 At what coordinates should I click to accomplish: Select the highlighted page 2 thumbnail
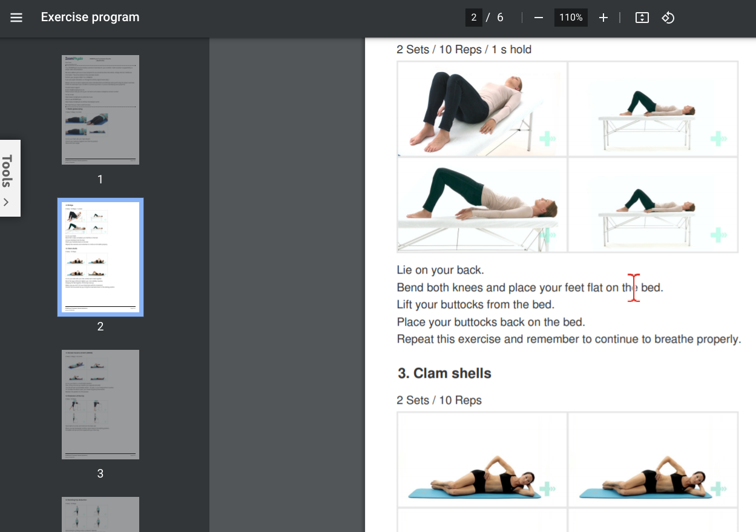[x=100, y=257]
